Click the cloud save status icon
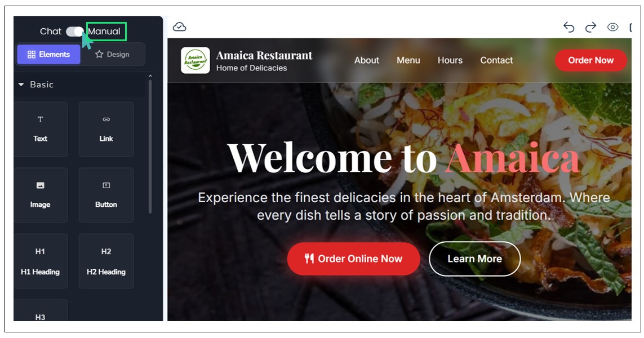 [x=180, y=27]
